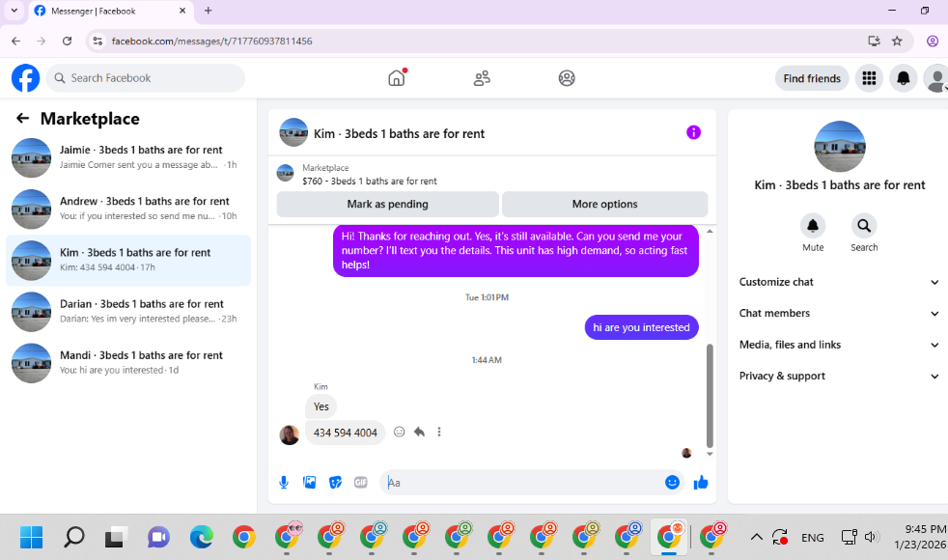This screenshot has width=948, height=560.
Task: Click the Find friends button
Action: coord(812,78)
